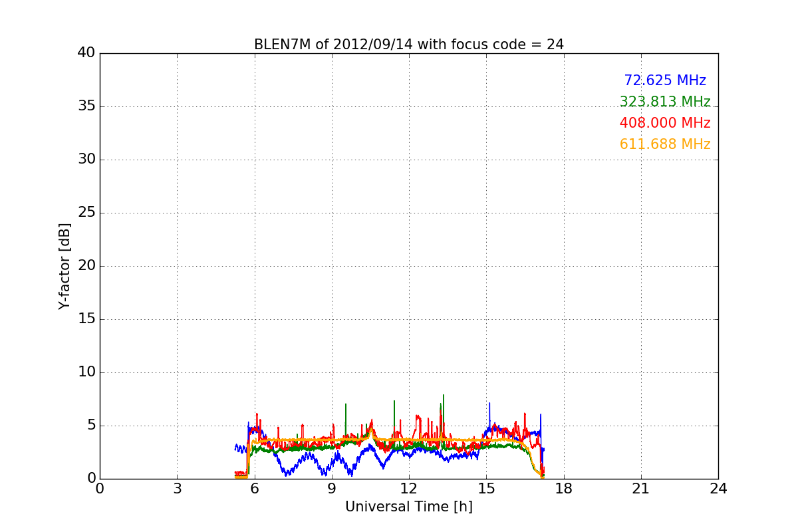The width and height of the screenshot is (798, 532).
Task: Click the x-axis tick label 12
Action: tap(409, 489)
